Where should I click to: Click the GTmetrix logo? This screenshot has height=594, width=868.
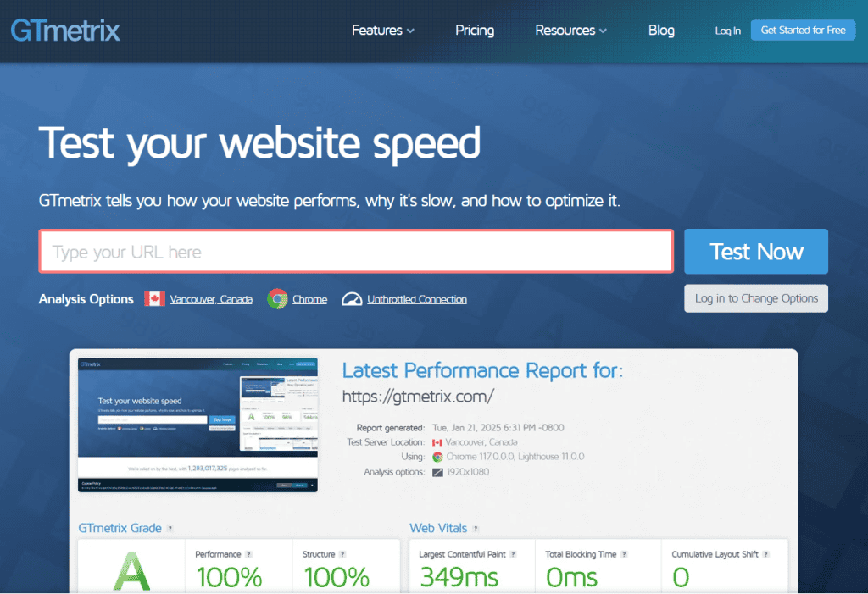pos(65,31)
